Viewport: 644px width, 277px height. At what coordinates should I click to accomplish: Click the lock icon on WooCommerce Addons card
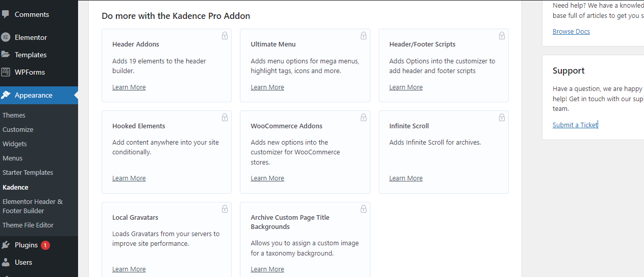363,118
